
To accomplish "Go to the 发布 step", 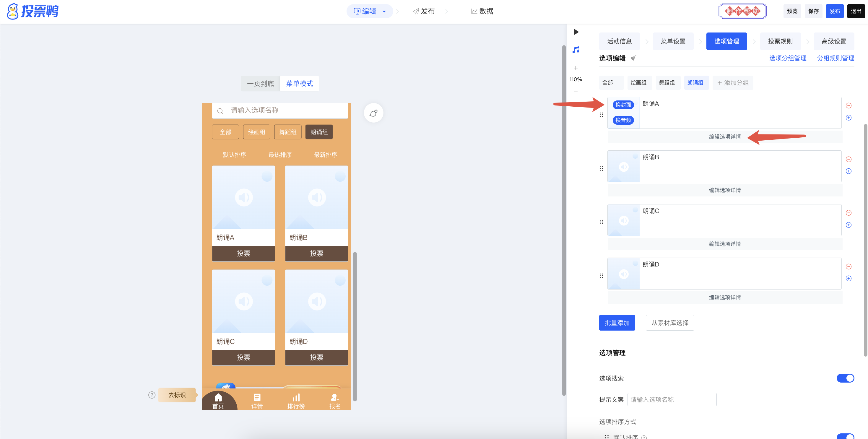I will click(424, 12).
